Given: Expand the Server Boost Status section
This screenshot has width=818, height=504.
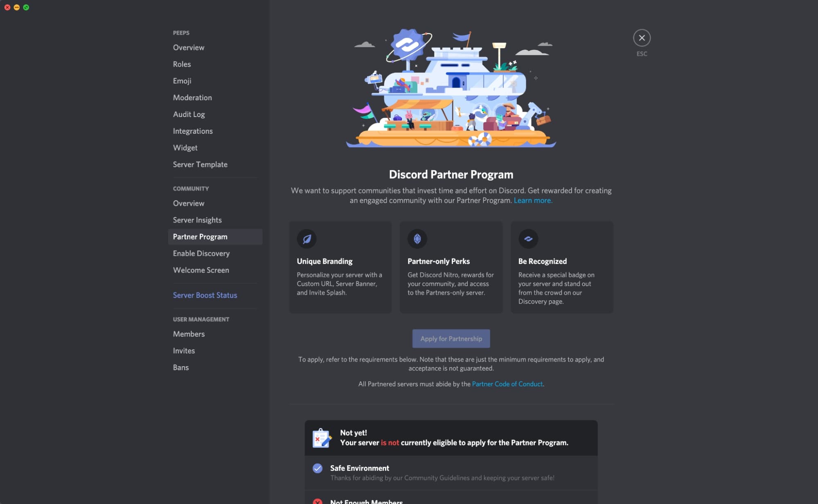Looking at the screenshot, I should 205,295.
